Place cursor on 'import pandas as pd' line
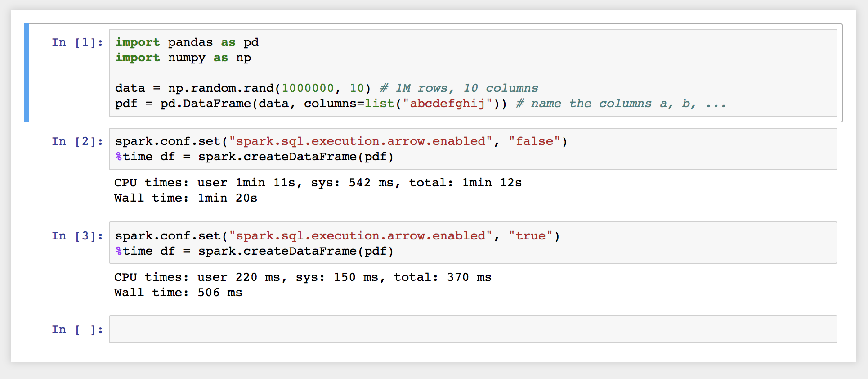This screenshot has height=379, width=868. [x=187, y=42]
